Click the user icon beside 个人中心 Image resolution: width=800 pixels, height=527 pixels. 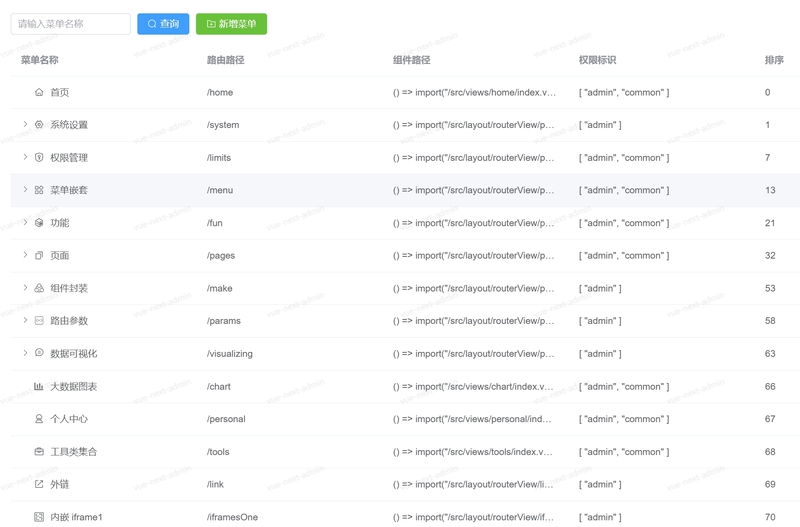tap(39, 419)
